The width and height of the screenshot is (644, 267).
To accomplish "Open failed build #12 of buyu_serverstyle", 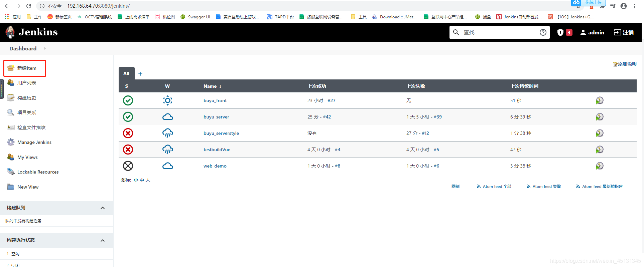I will click(x=425, y=133).
